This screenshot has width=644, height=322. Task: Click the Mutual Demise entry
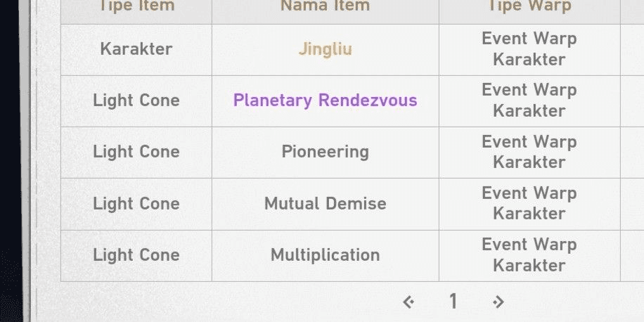(325, 204)
